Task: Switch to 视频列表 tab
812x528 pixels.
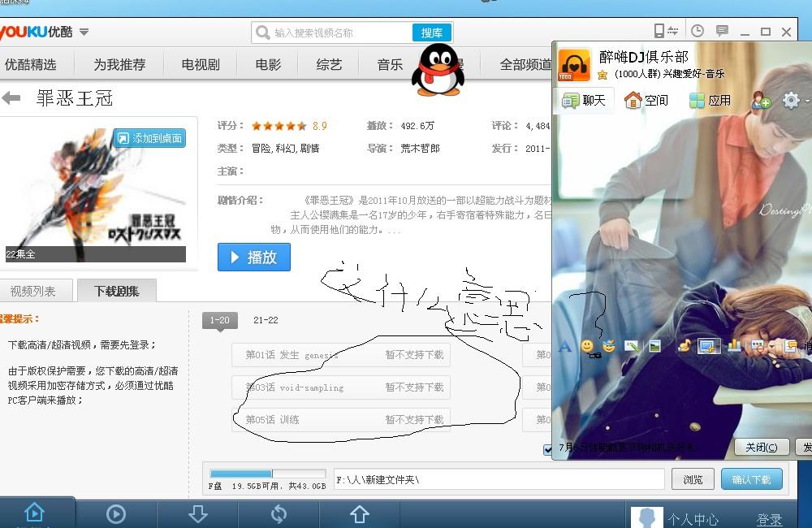Action: point(33,291)
